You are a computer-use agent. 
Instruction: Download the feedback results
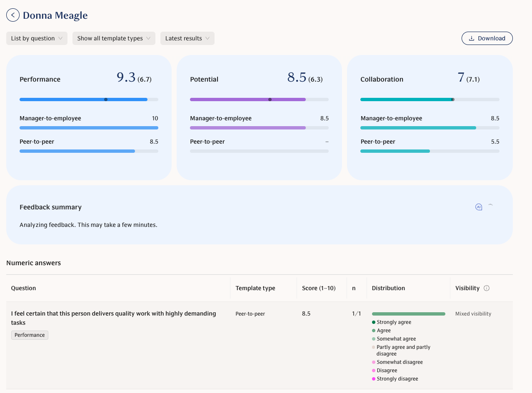tap(487, 38)
